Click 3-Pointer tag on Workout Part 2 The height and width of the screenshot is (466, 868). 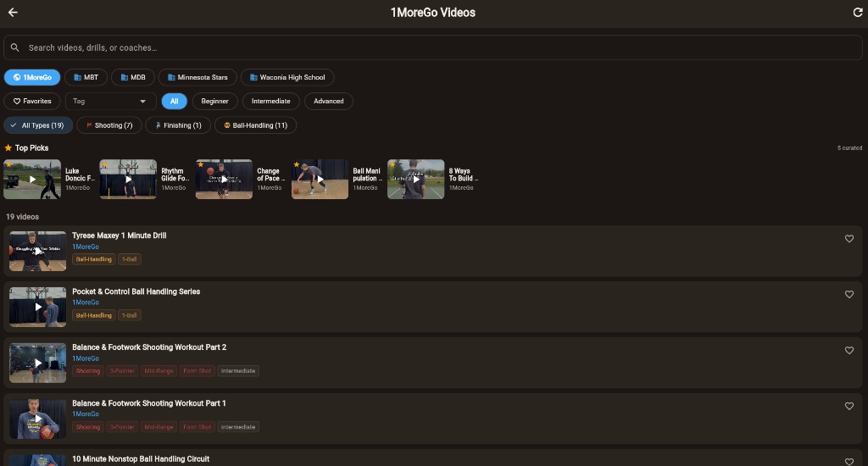pyautogui.click(x=122, y=371)
